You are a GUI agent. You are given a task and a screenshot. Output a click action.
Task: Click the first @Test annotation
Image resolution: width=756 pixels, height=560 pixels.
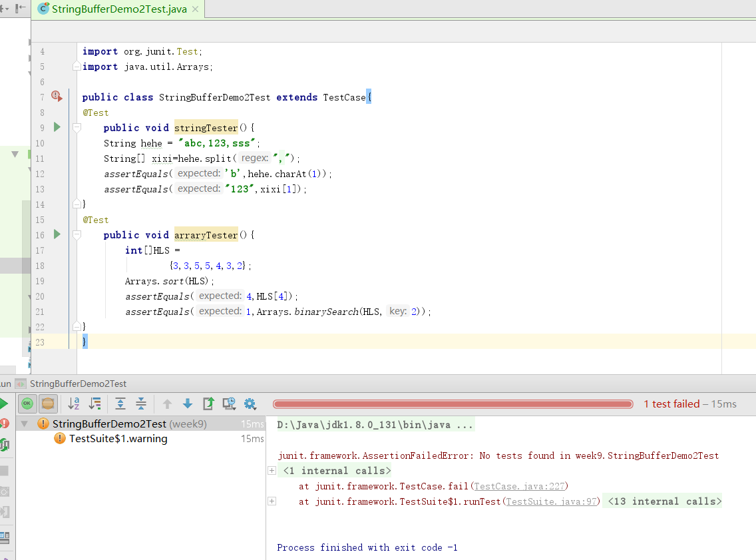[95, 113]
